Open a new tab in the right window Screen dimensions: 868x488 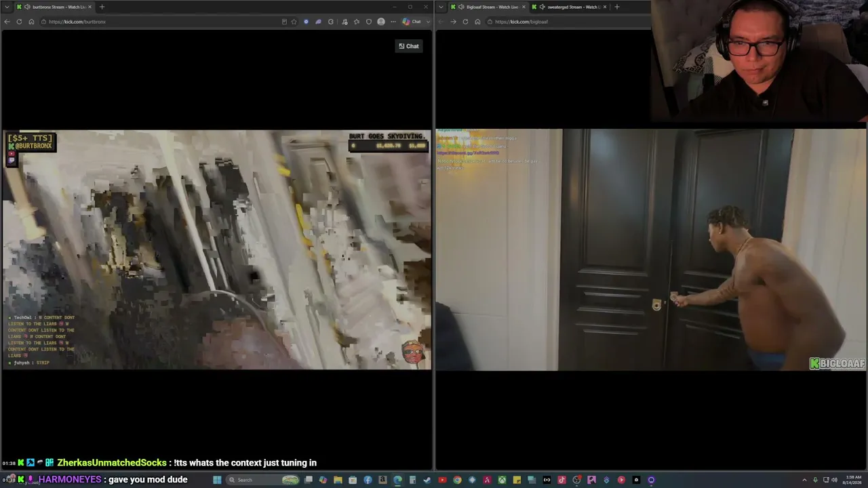(x=616, y=7)
